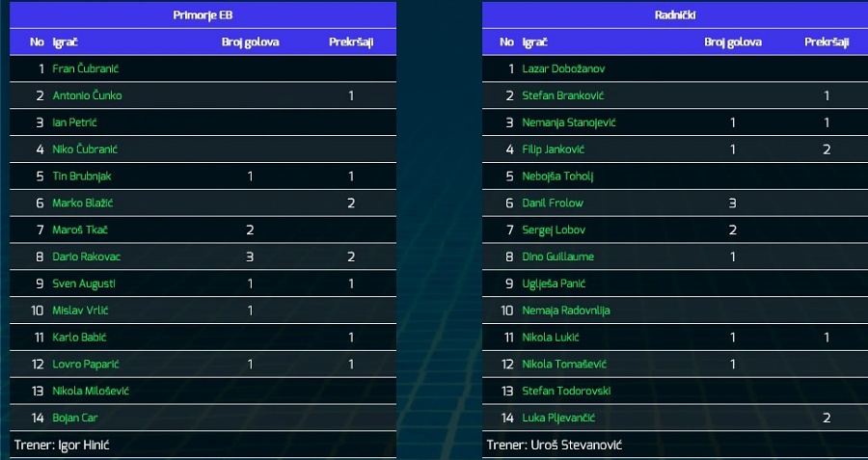Open Filip Janković player link
This screenshot has height=460, width=868.
tap(553, 149)
